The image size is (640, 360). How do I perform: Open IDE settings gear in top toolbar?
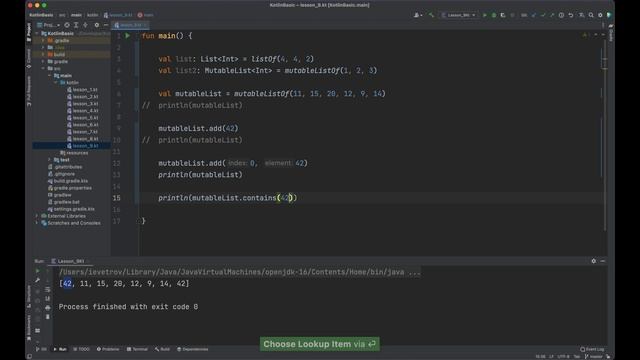(x=600, y=15)
